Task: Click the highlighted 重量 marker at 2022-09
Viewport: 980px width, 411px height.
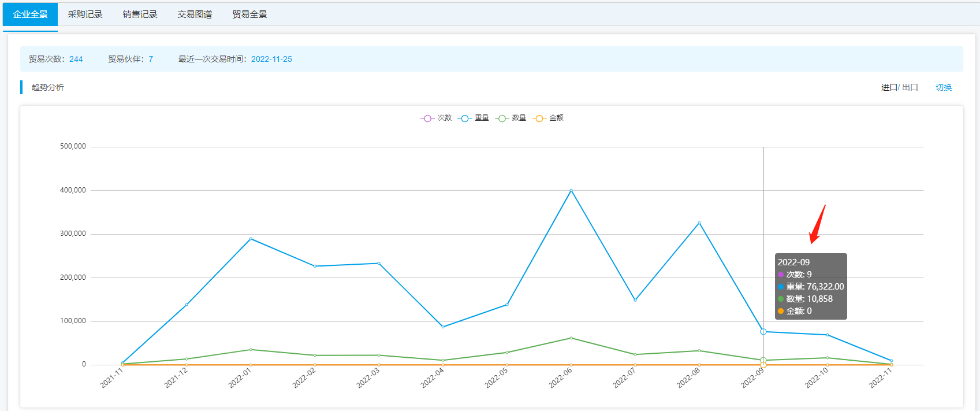Action: point(763,332)
